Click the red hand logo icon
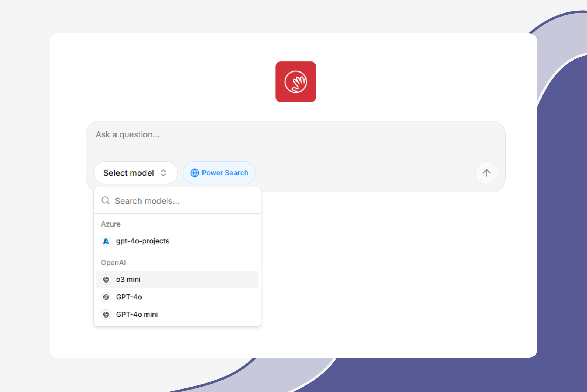 [296, 82]
